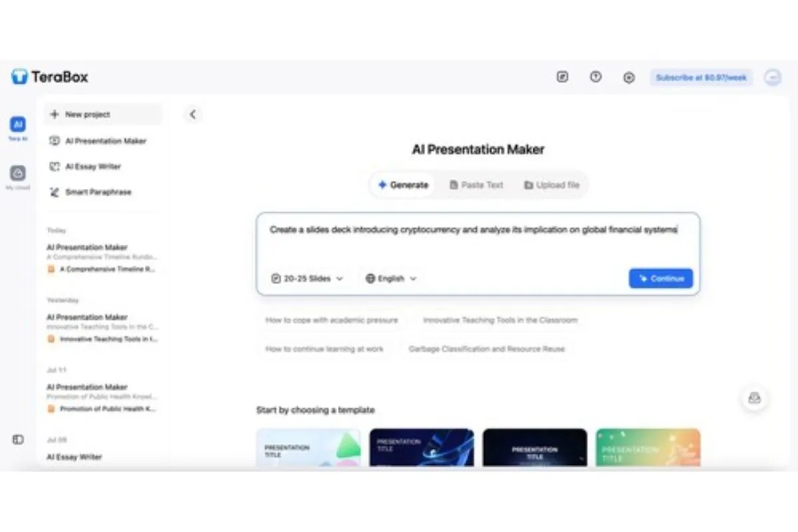Open the English language dropdown
This screenshot has width=798, height=532.
click(391, 279)
